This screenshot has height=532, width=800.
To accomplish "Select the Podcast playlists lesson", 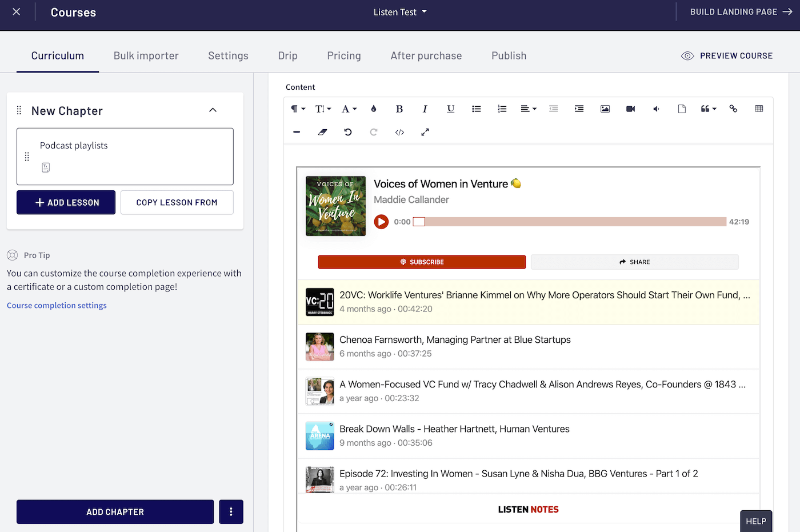I will 125,157.
